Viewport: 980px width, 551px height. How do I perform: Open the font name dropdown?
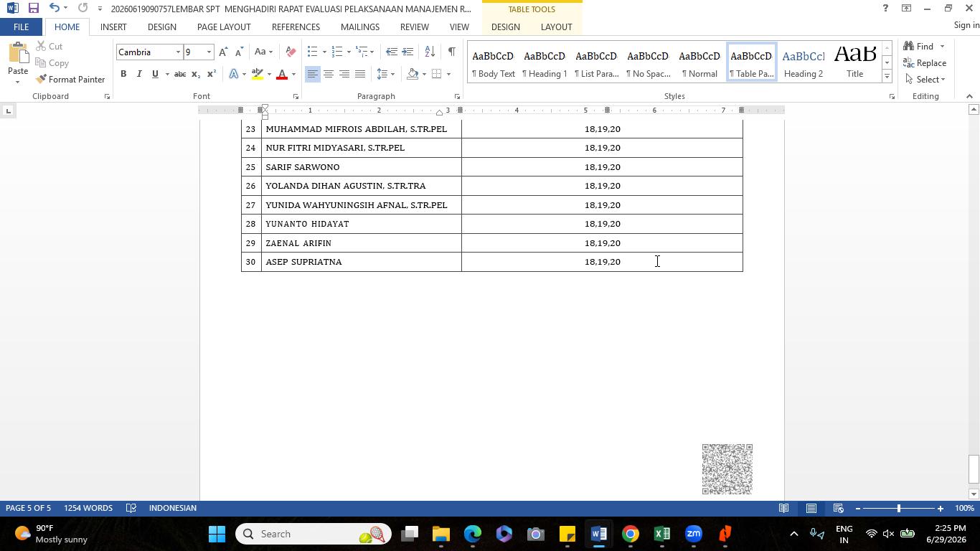(178, 52)
